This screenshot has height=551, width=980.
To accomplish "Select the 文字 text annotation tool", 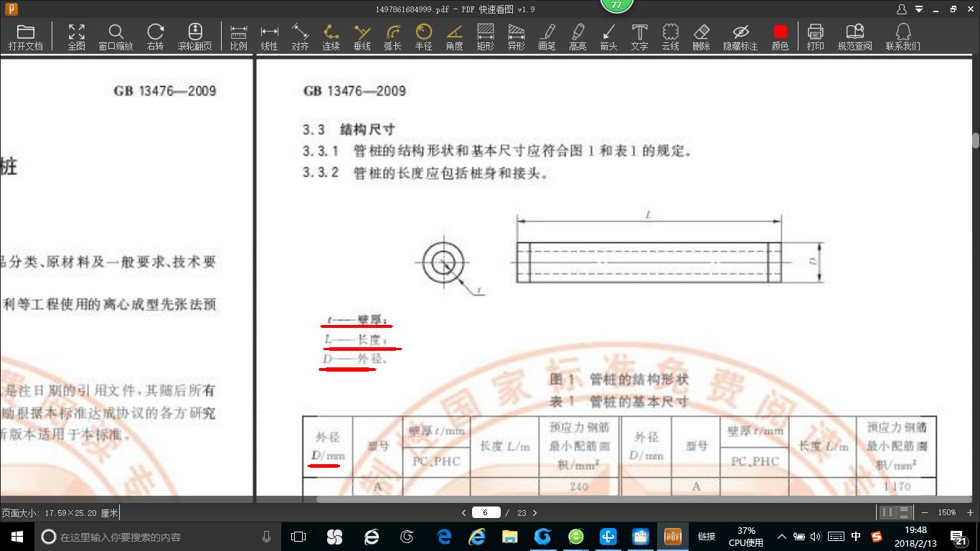I will pos(640,37).
